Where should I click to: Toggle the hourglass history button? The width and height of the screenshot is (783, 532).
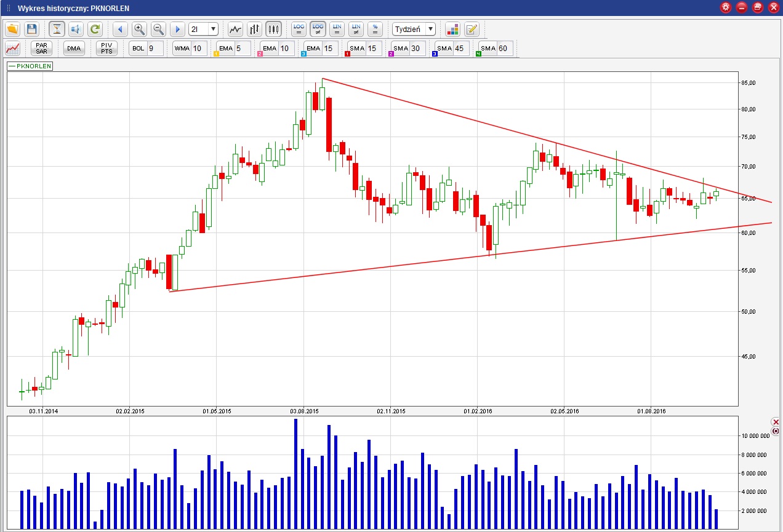tap(57, 29)
